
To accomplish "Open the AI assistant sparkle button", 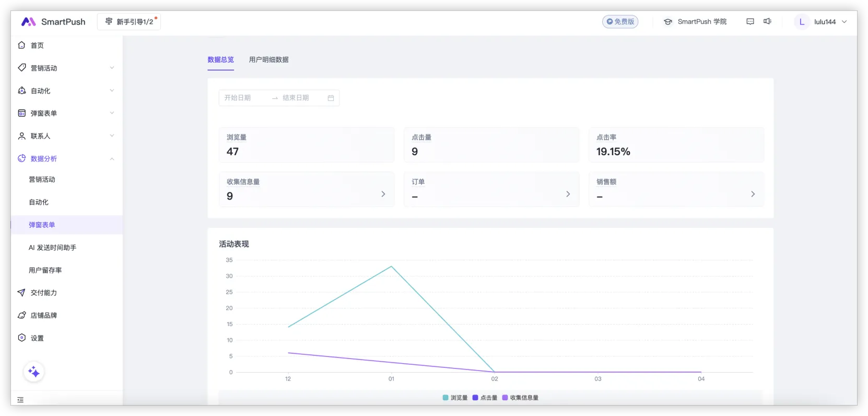I will coord(34,372).
